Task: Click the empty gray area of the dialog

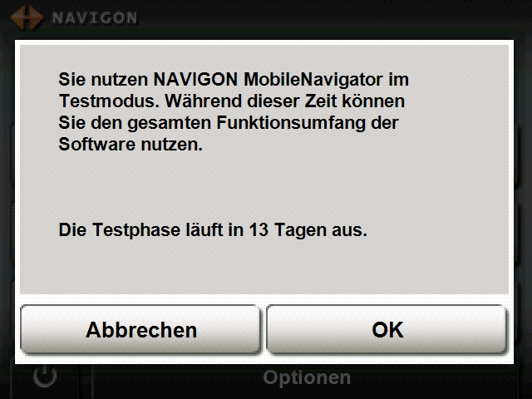Action: 264,185
